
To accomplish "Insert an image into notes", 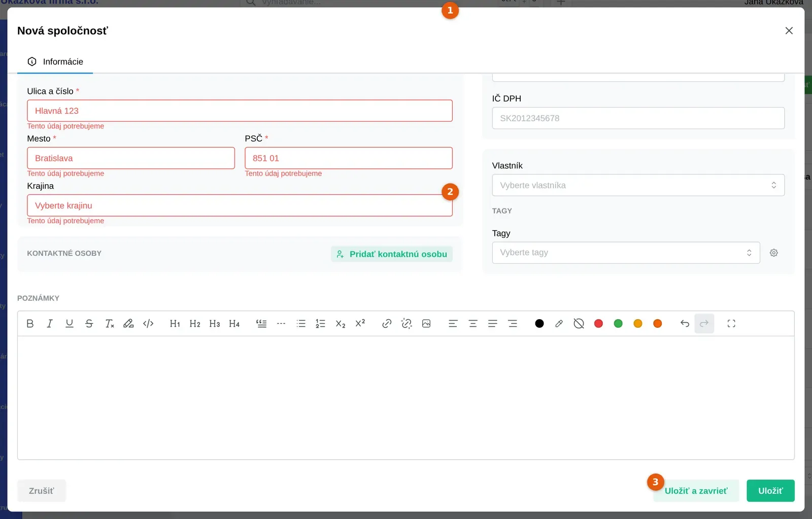I will (426, 324).
